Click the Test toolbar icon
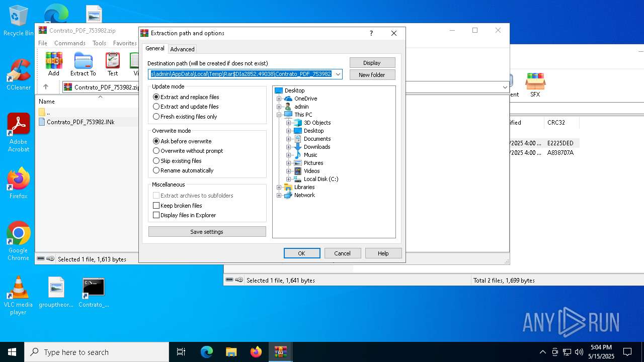 (113, 64)
